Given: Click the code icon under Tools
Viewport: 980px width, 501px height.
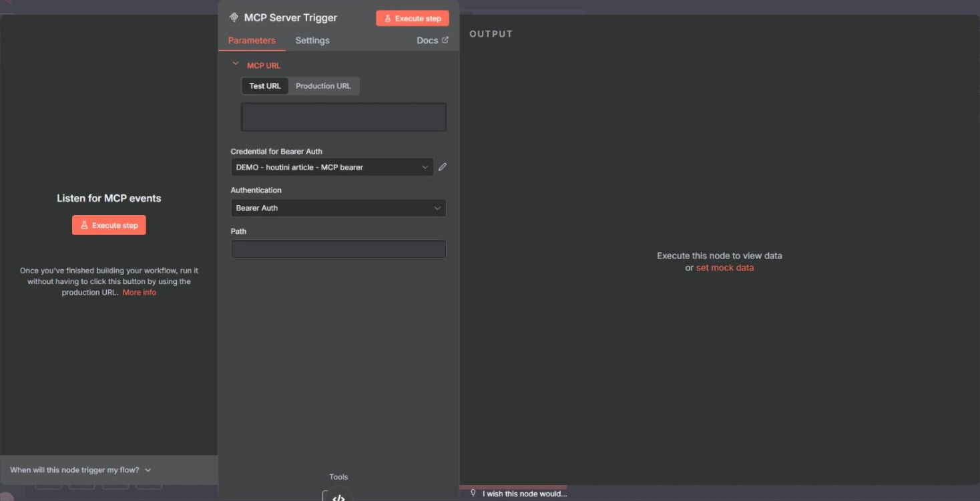Looking at the screenshot, I should tap(338, 498).
